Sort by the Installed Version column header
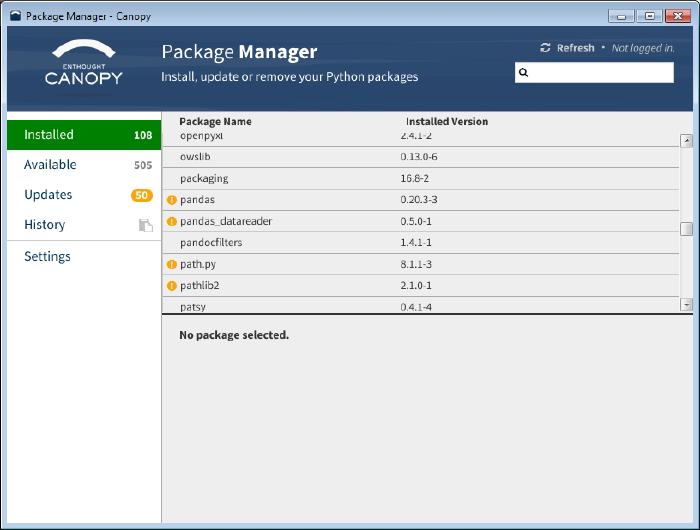Image resolution: width=700 pixels, height=530 pixels. [x=447, y=121]
